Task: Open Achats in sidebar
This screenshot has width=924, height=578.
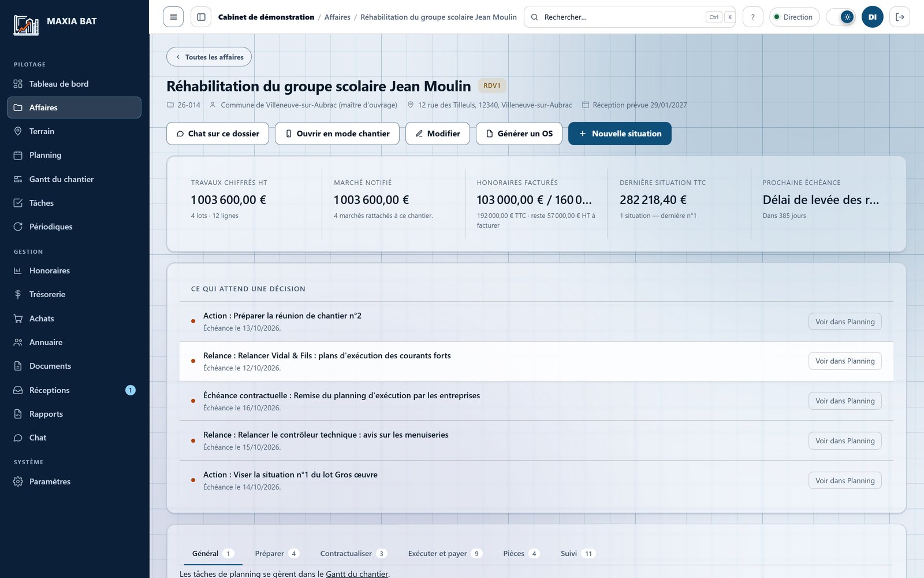Action: (74, 318)
